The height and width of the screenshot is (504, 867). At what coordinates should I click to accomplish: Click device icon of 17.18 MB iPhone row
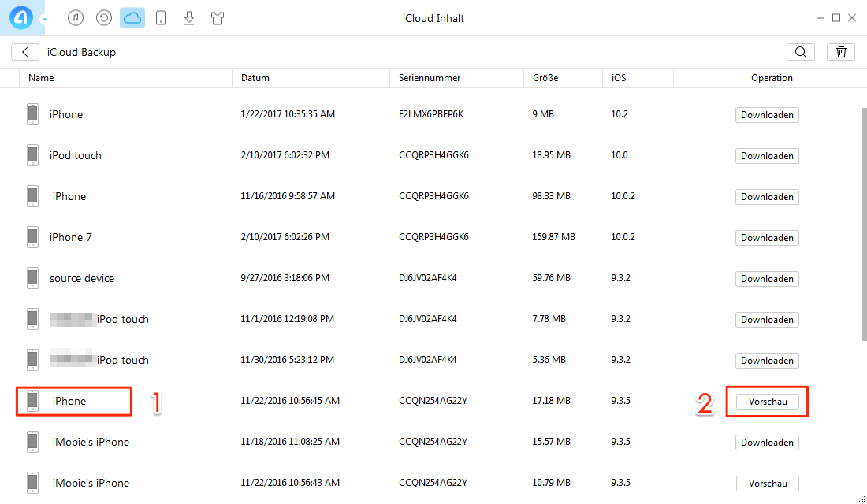[x=32, y=401]
